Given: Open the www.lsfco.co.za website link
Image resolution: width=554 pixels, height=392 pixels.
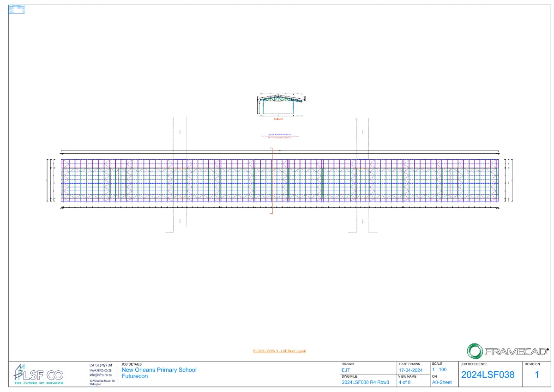Looking at the screenshot, I should (x=100, y=370).
